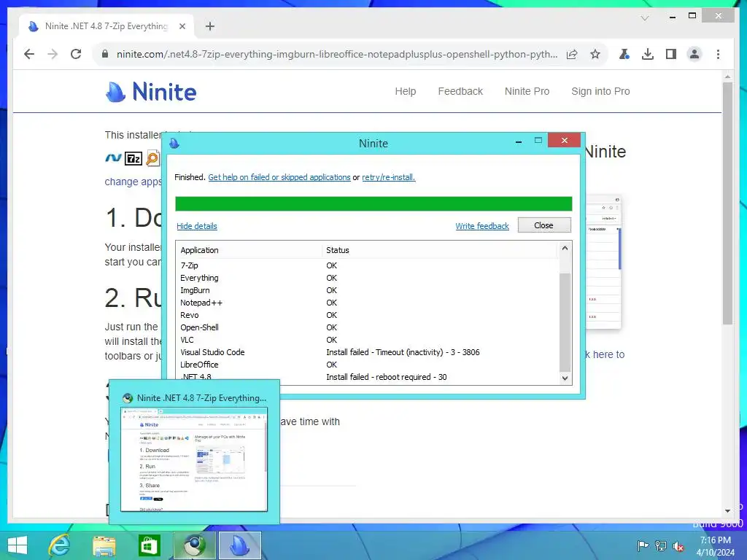The image size is (747, 560).
Task: Open network icon in system tray
Action: point(661,546)
